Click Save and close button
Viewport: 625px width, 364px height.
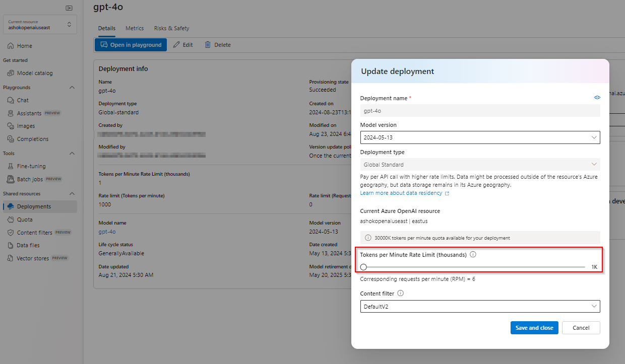tap(534, 328)
